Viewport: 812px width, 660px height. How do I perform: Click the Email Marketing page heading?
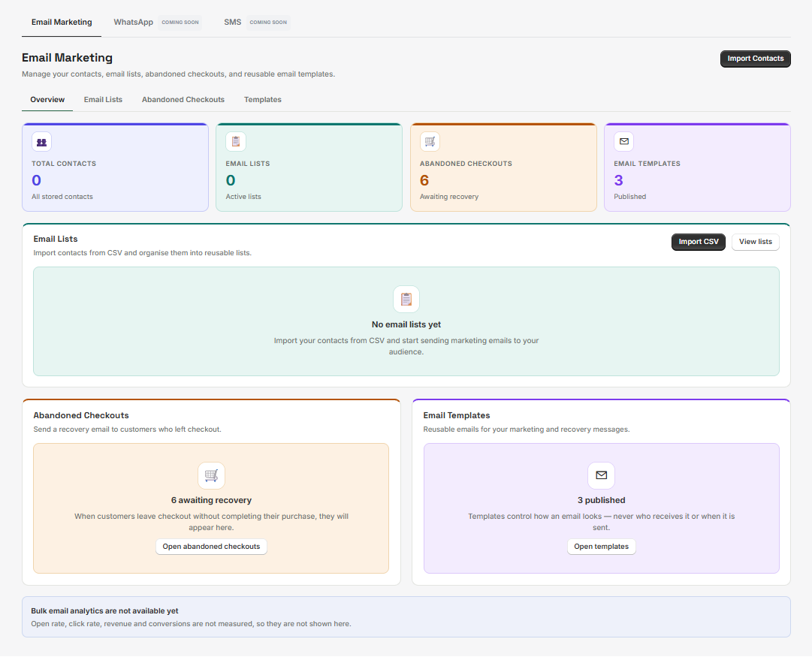coord(68,58)
